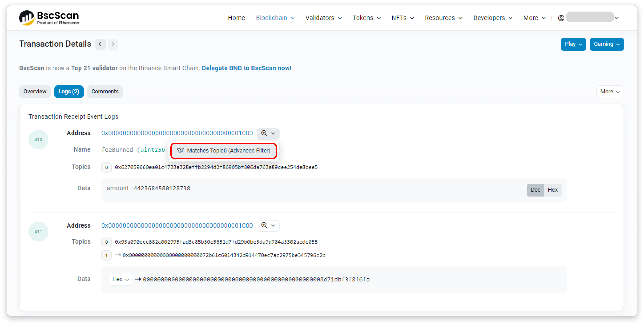Go to next transaction arrow
Viewport: 644px width, 325px height.
113,44
